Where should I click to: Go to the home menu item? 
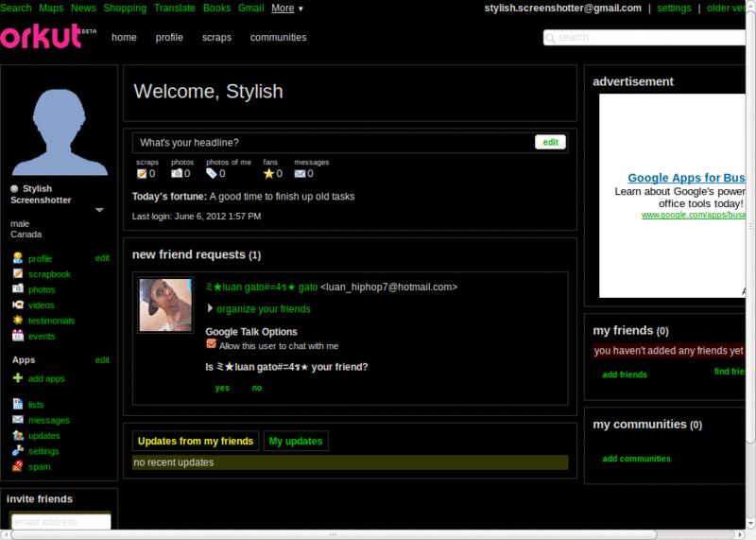(124, 37)
